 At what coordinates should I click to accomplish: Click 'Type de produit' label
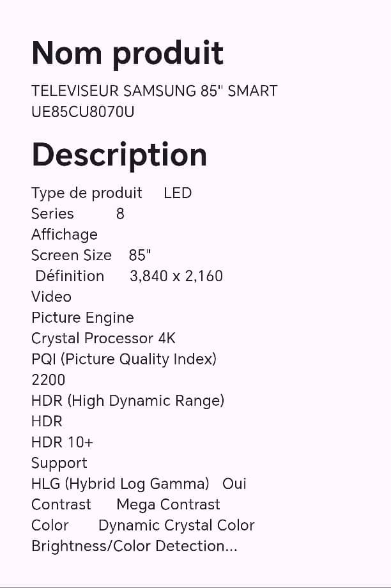tap(87, 194)
